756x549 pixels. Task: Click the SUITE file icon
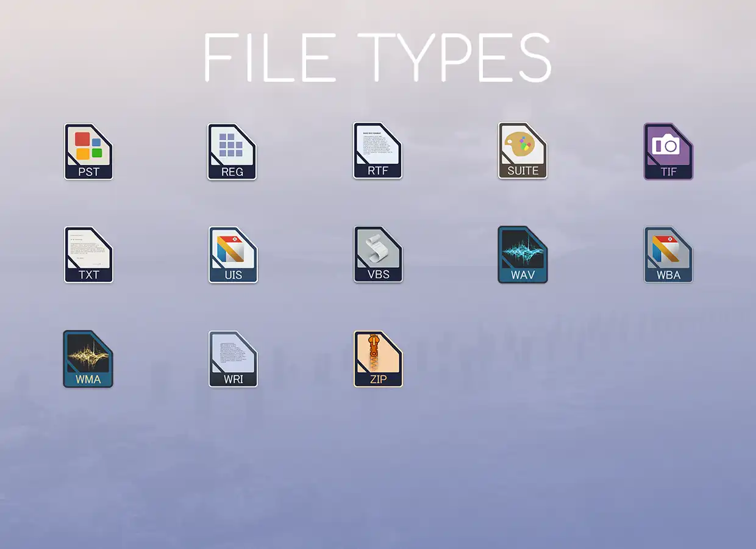522,151
